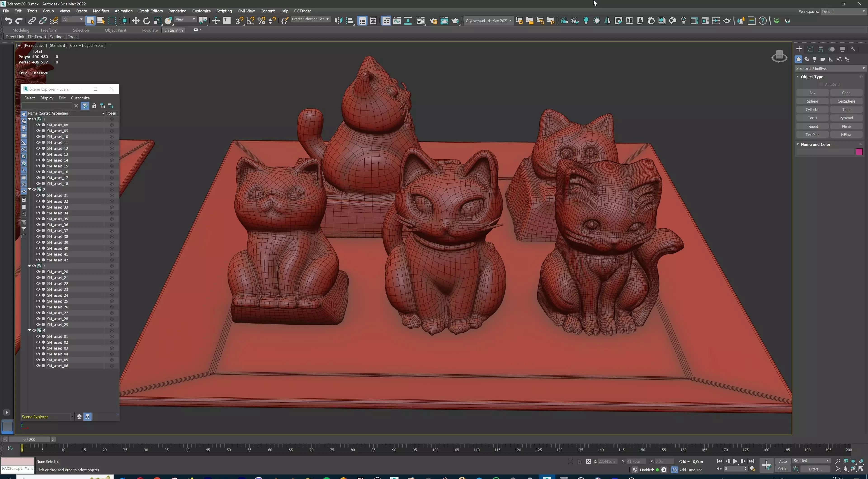Open the magenta object color swatch
Screen dimensions: 868x479
[x=859, y=152]
